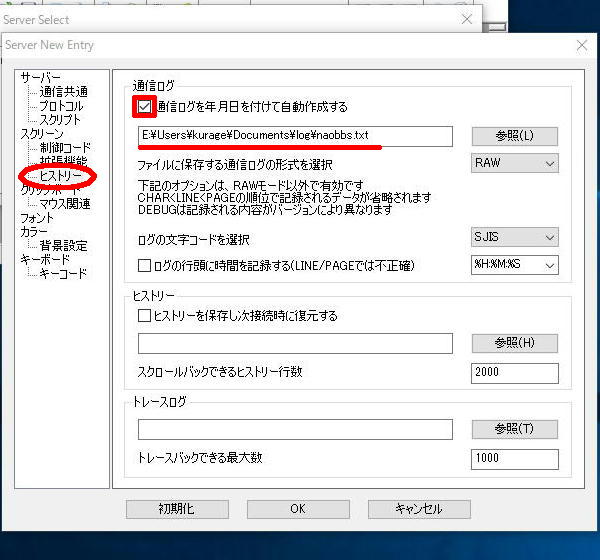Select クリップボード in the settings tree
Screen dimensions: 600x560
pos(51,190)
